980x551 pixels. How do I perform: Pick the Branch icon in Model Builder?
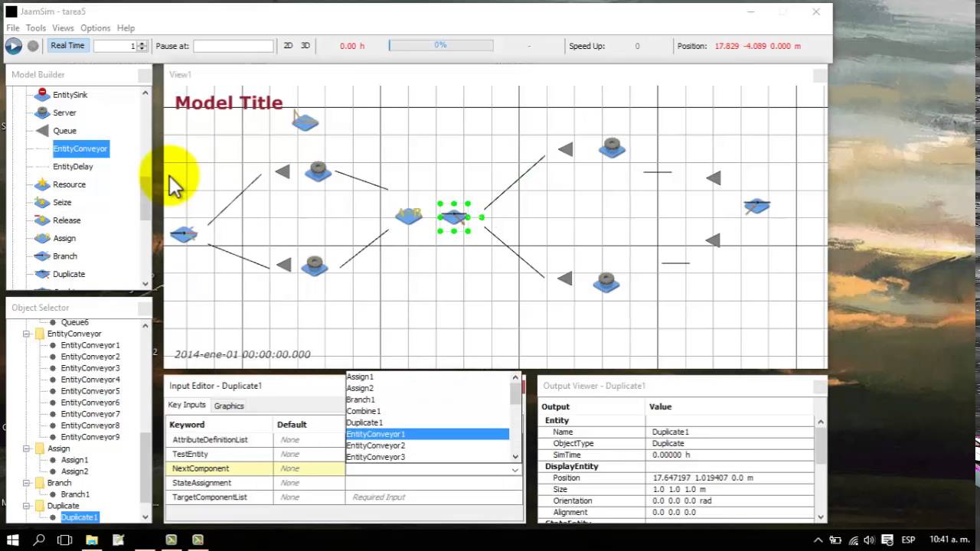[43, 256]
